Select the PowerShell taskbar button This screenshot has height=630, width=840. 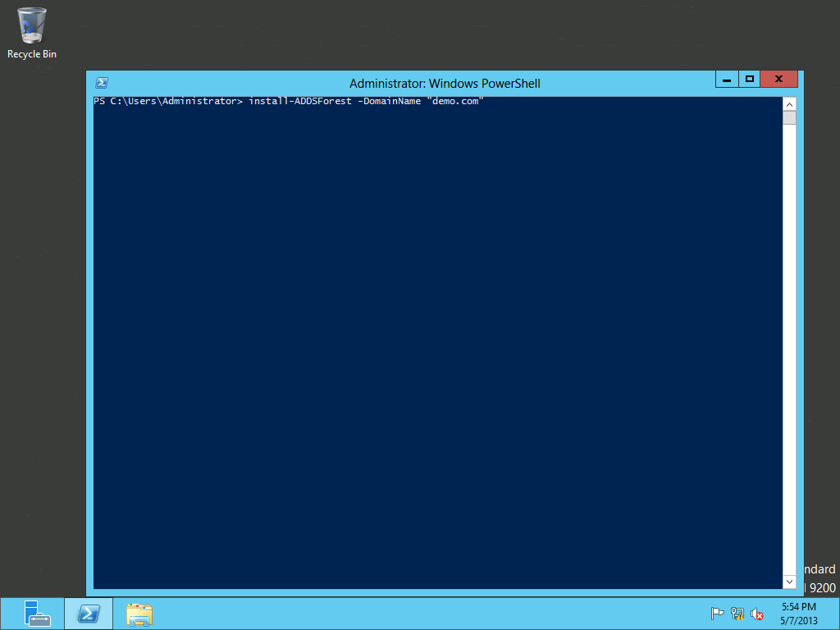click(x=89, y=614)
